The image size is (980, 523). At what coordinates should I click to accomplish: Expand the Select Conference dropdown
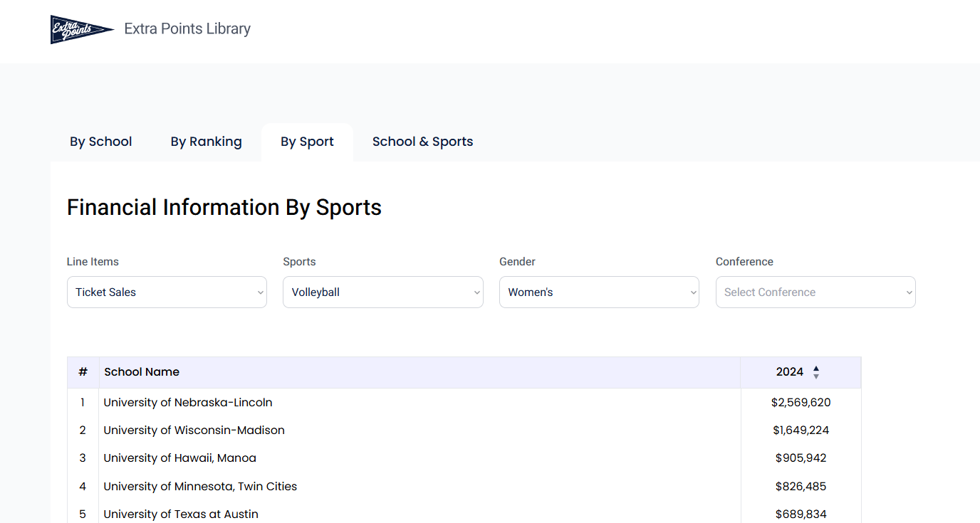click(815, 292)
